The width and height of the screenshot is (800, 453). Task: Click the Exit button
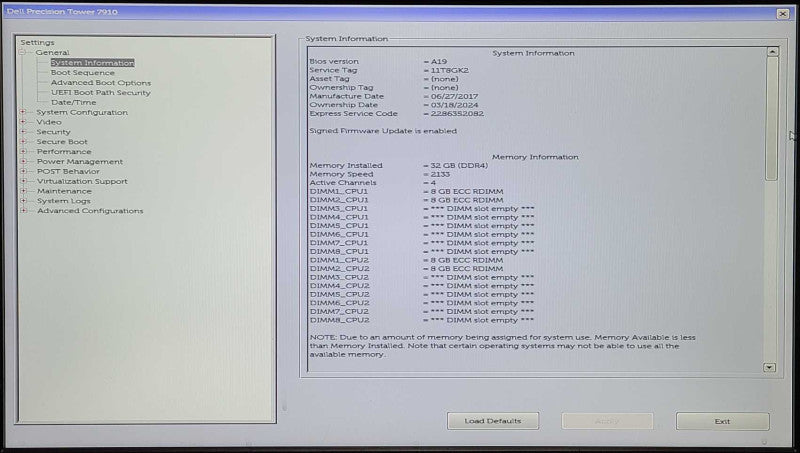click(722, 421)
